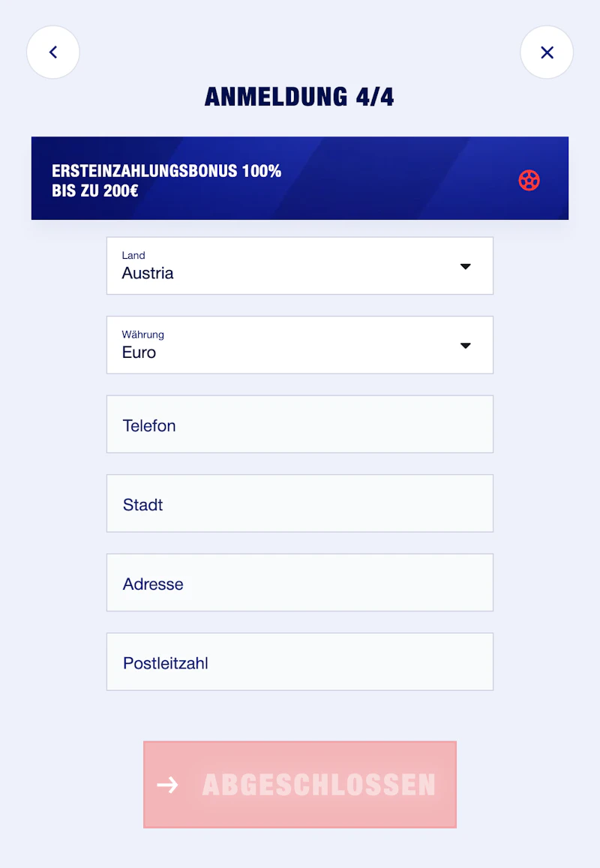Click the Anmeldung 4/4 heading
The height and width of the screenshot is (868, 600).
point(299,97)
